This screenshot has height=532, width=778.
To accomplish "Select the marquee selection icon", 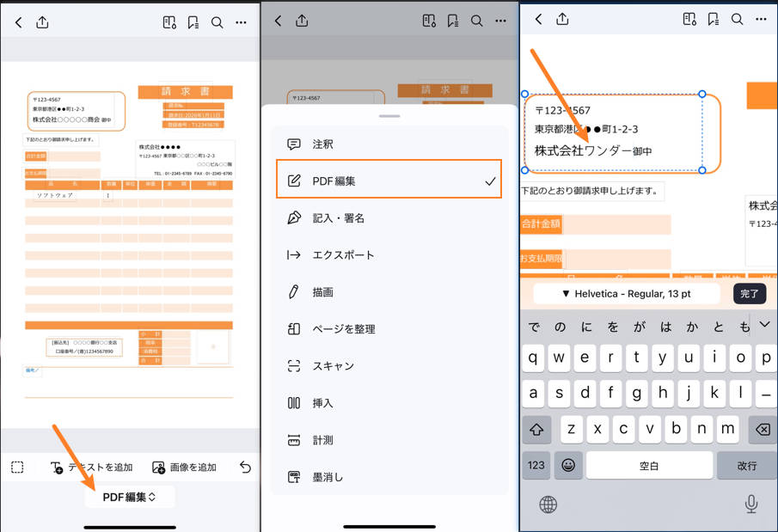I will click(16, 468).
